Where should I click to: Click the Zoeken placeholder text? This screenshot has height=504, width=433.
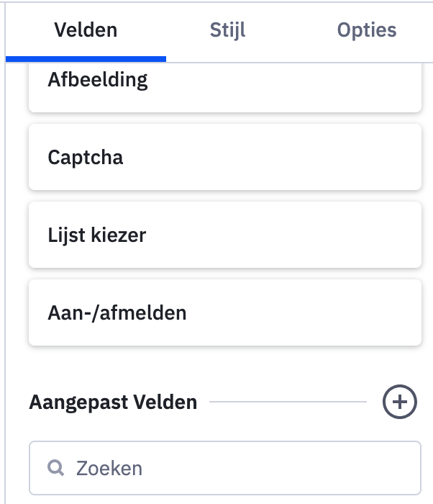(x=109, y=468)
